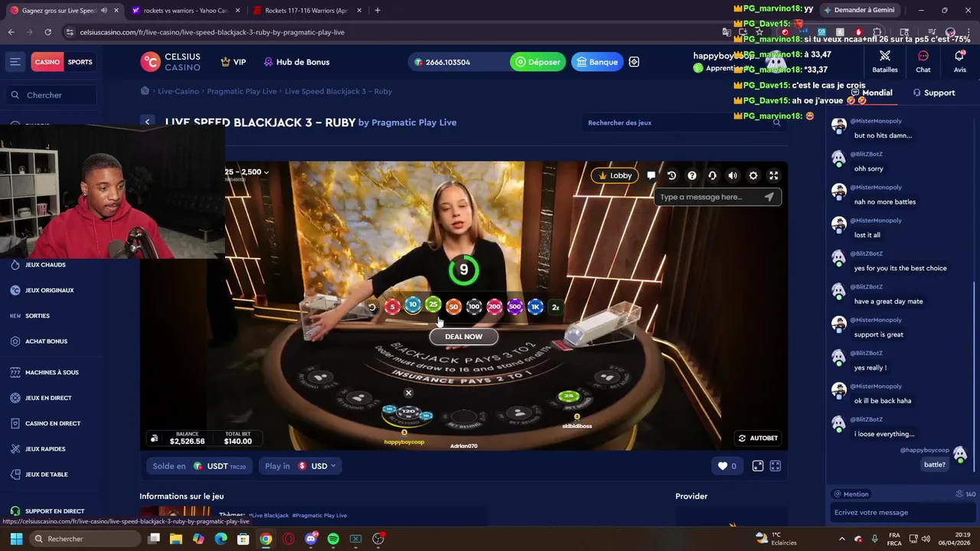The width and height of the screenshot is (980, 551).
Task: Switch to the SPORTS tab
Action: (80, 62)
